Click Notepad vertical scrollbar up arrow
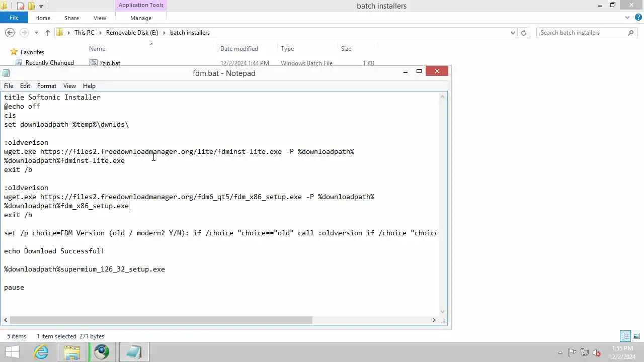 (443, 97)
